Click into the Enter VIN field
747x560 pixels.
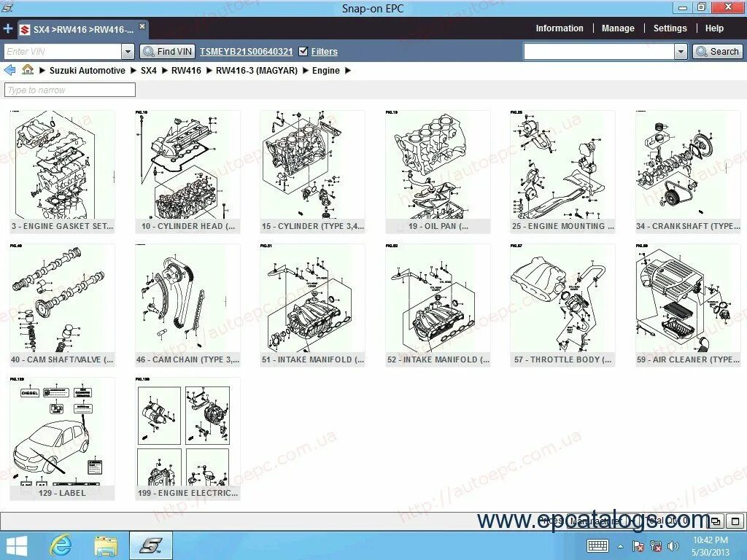pyautogui.click(x=63, y=52)
